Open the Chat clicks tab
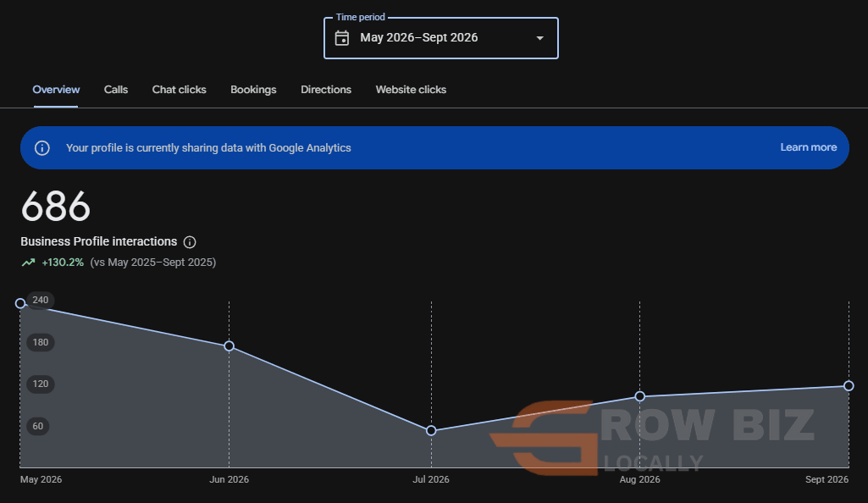 [179, 90]
